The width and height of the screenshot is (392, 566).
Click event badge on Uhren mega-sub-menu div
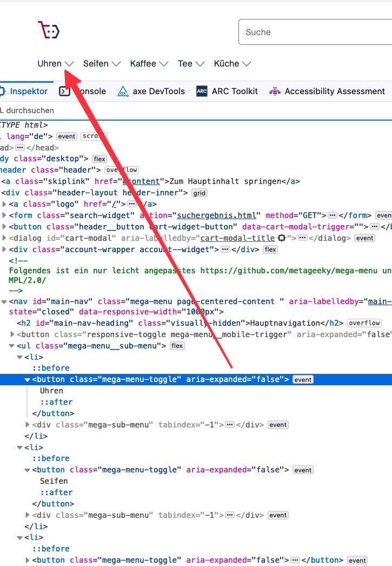278,425
